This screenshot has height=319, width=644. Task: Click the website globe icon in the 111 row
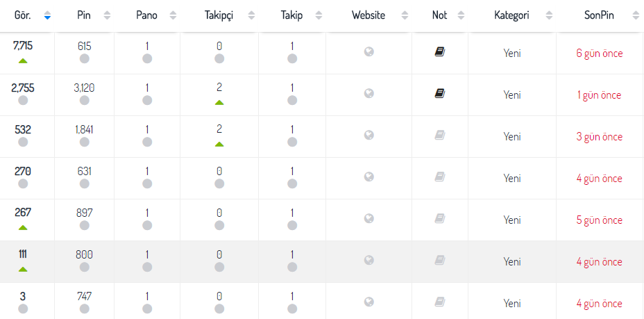pyautogui.click(x=368, y=260)
